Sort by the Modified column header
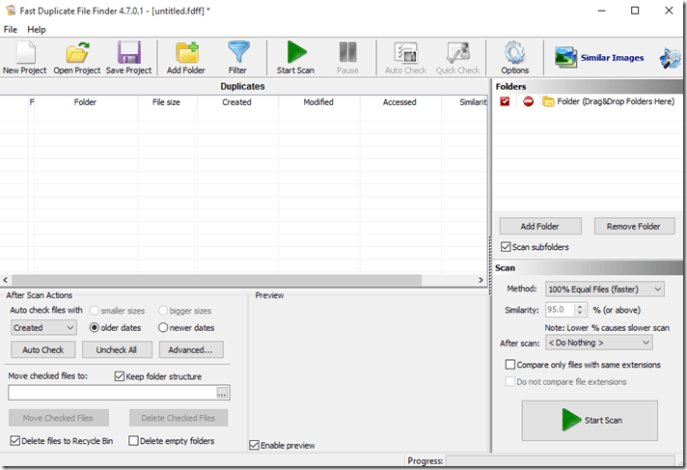The height and width of the screenshot is (470, 687). pyautogui.click(x=319, y=102)
